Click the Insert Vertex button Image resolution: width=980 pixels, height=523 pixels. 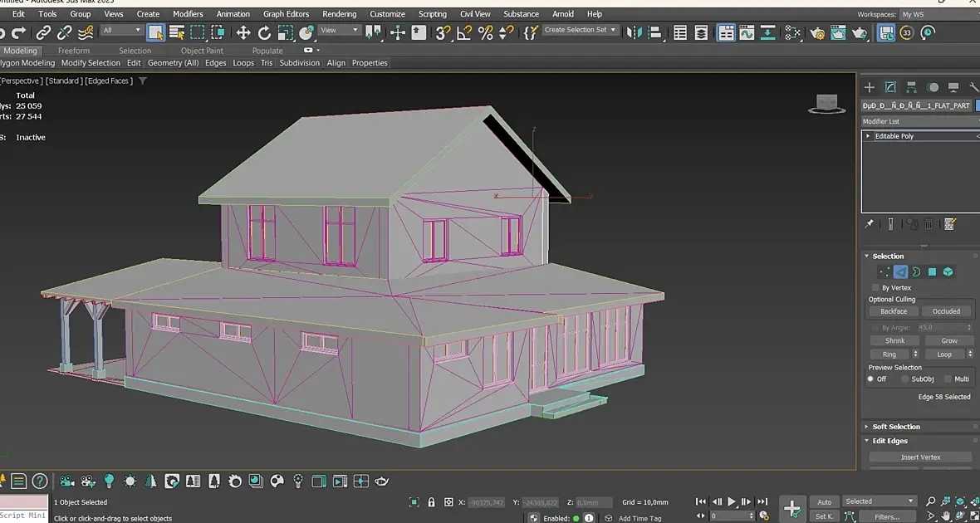(x=920, y=457)
